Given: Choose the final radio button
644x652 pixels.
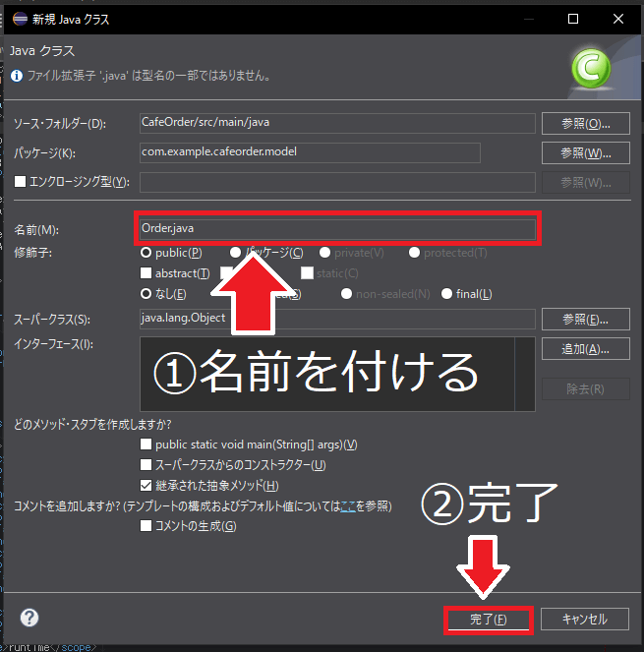Looking at the screenshot, I should coord(447,294).
